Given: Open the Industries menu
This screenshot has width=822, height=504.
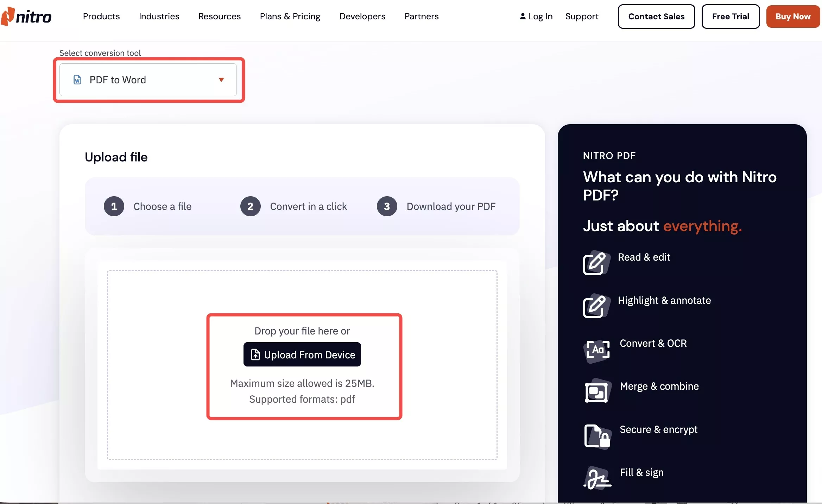Looking at the screenshot, I should pos(159,16).
